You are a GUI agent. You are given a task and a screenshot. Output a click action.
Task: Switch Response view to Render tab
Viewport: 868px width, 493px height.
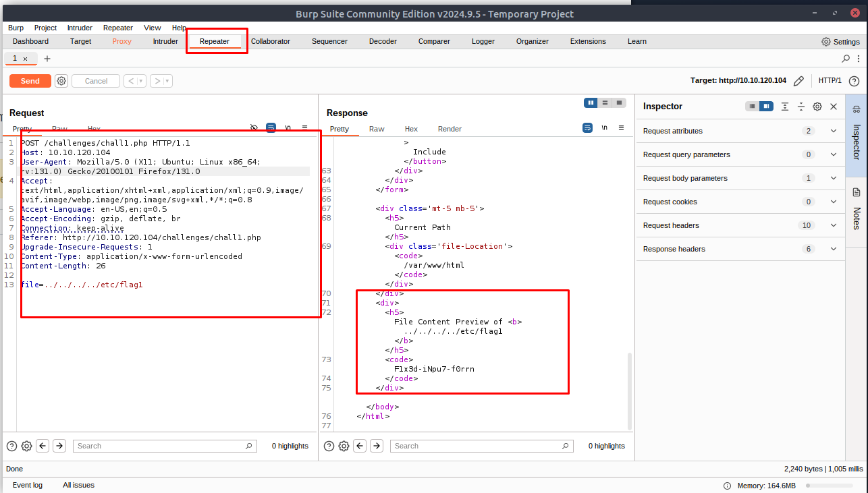(x=450, y=129)
